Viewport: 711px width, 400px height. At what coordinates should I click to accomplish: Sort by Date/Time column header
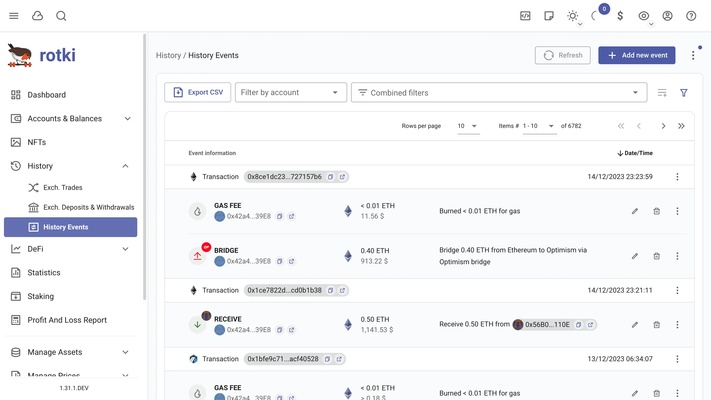click(x=635, y=153)
